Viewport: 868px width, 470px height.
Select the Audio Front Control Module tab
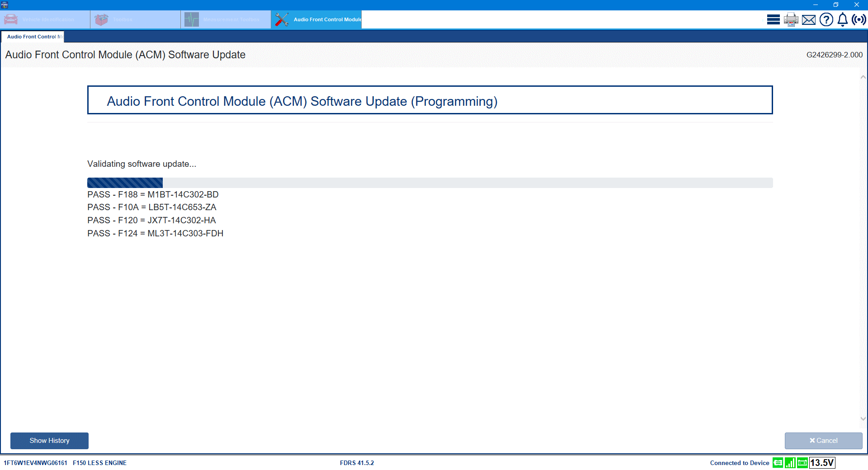[327, 19]
